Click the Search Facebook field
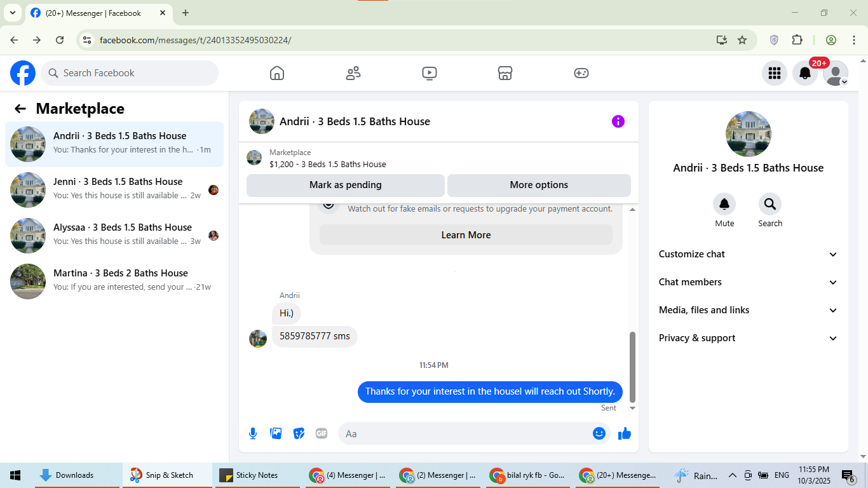This screenshot has width=868, height=488. pyautogui.click(x=130, y=73)
